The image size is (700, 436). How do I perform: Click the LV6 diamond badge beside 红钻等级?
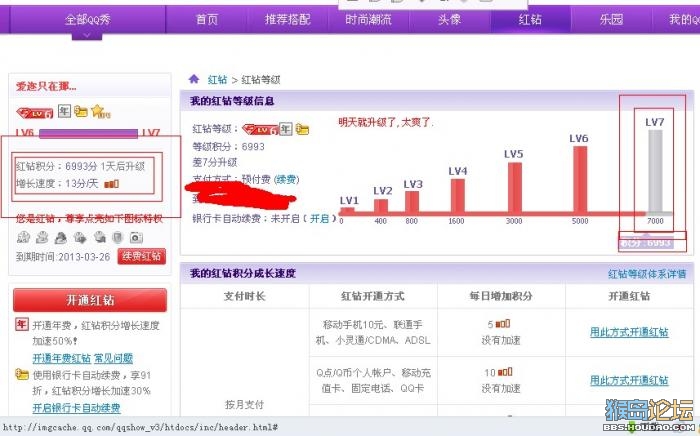(260, 129)
